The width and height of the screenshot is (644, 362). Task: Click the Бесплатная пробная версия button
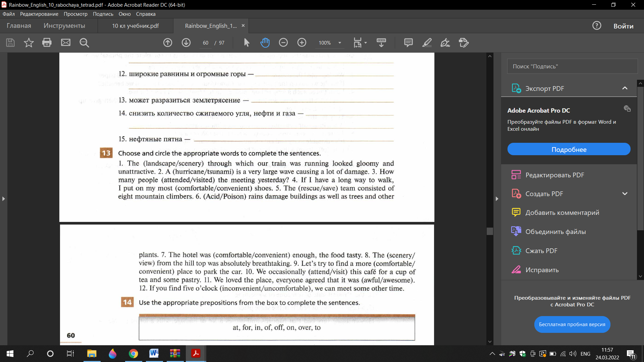(572, 324)
